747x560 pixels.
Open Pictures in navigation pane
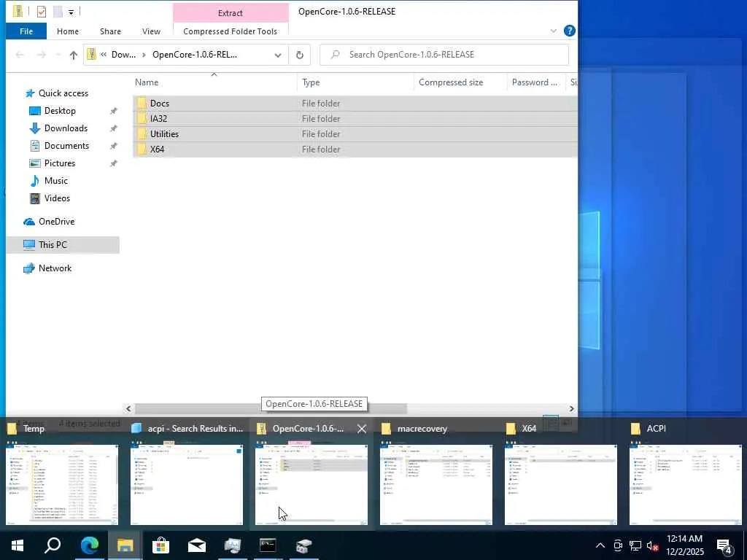(x=60, y=163)
